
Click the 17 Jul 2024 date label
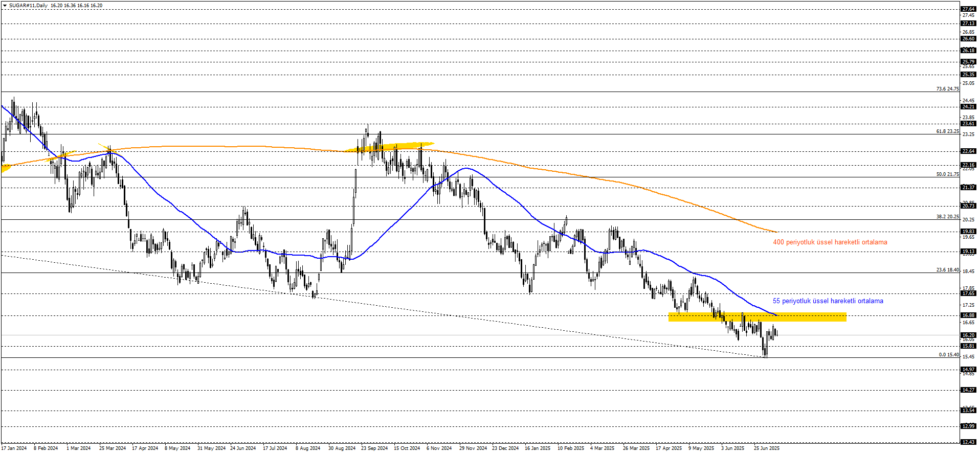pyautogui.click(x=275, y=448)
